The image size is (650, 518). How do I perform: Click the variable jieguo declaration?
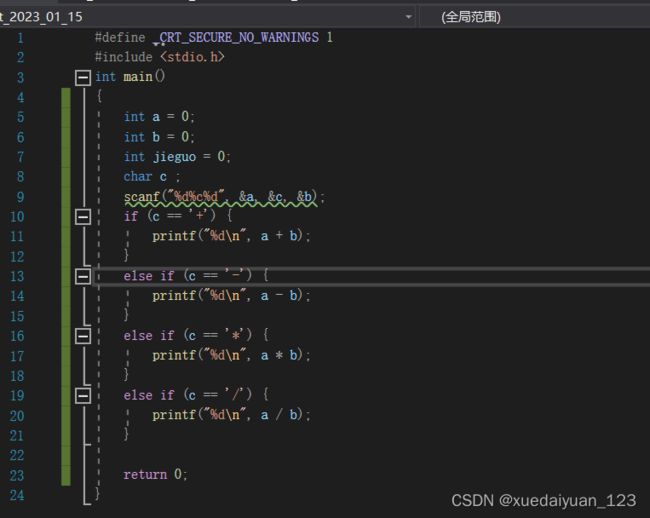177,157
